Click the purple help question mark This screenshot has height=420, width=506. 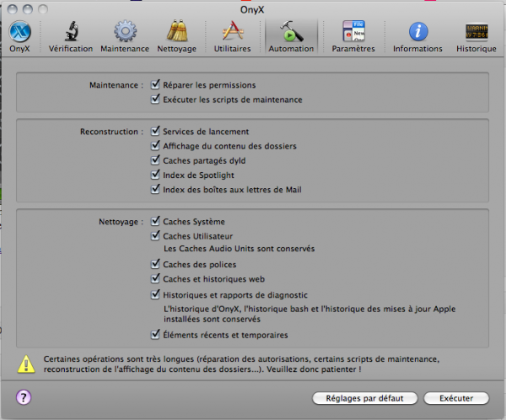[24, 397]
